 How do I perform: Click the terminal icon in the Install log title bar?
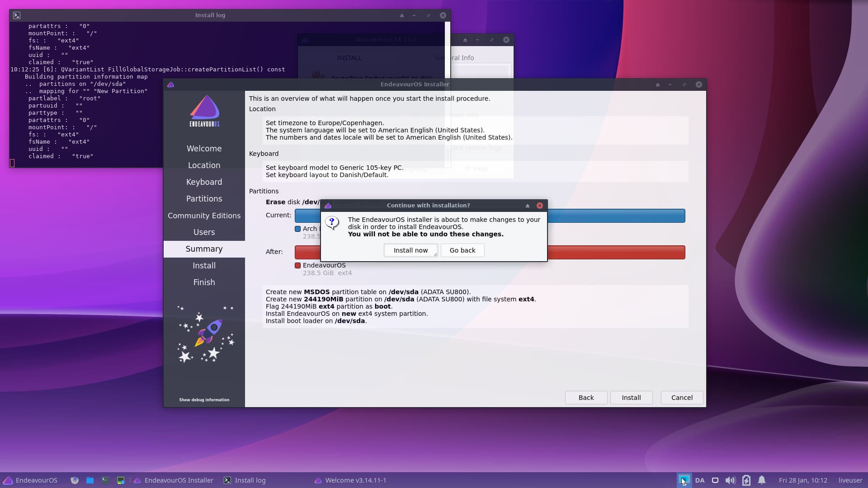tap(17, 15)
